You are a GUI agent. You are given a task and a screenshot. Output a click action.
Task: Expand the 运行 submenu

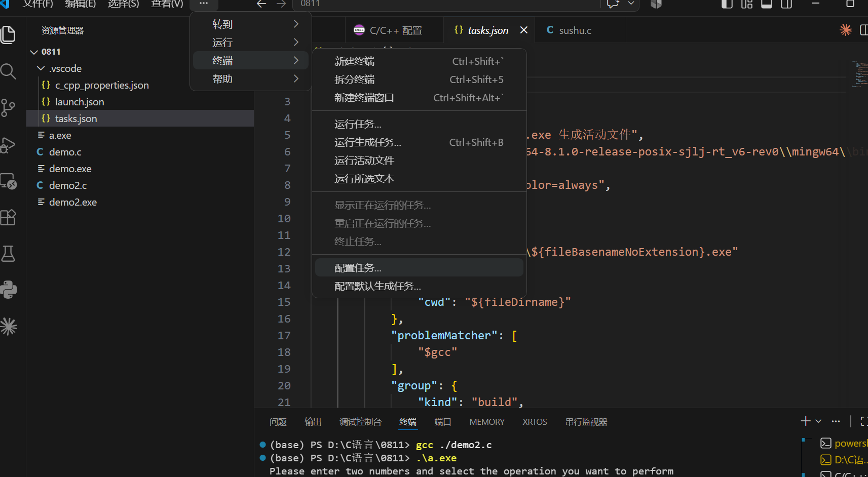tap(250, 43)
